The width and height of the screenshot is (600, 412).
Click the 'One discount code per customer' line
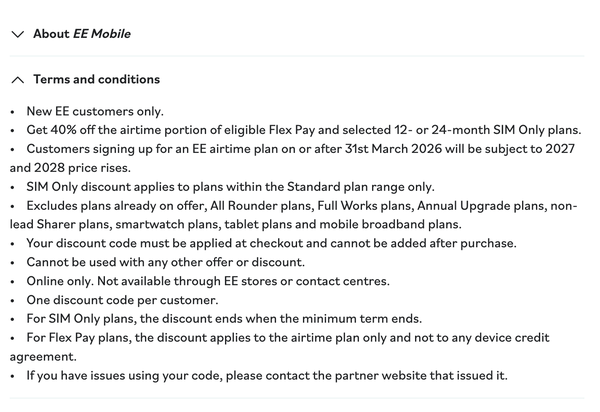[122, 300]
